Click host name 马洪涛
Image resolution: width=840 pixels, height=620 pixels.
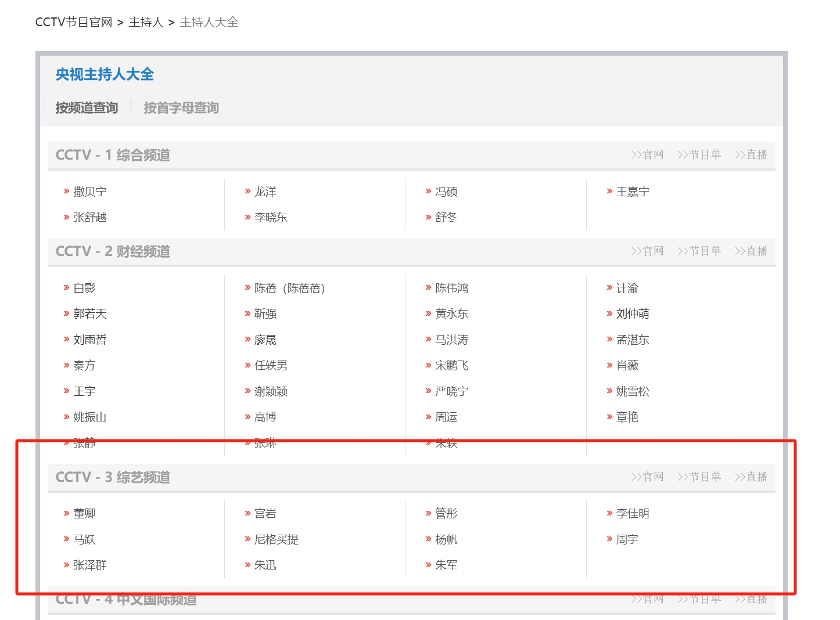(451, 340)
